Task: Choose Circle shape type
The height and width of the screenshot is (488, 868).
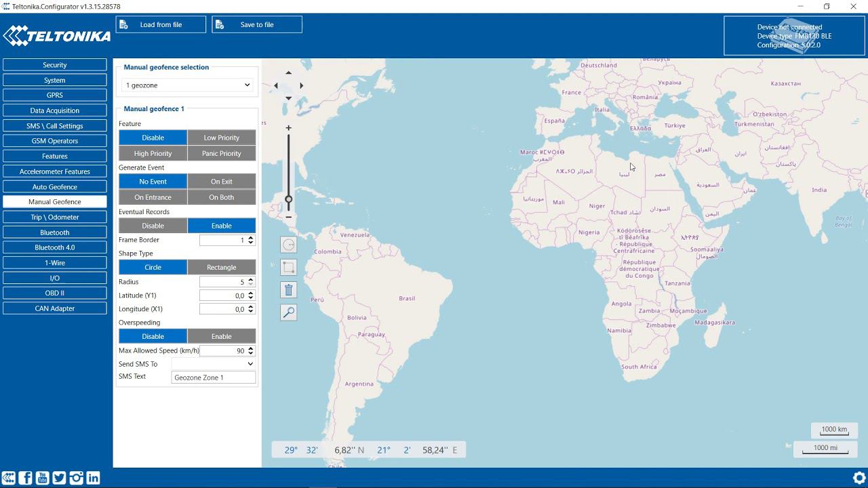Action: coord(153,267)
